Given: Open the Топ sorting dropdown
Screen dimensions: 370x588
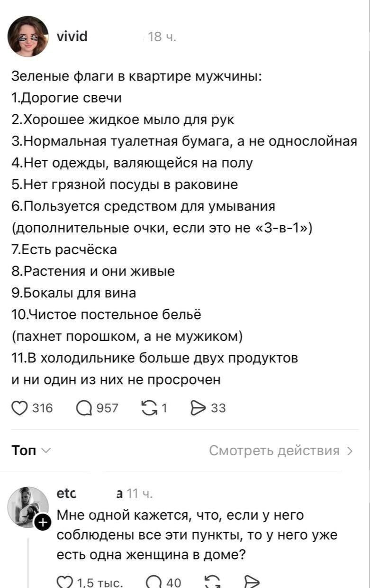Looking at the screenshot, I should [x=24, y=451].
